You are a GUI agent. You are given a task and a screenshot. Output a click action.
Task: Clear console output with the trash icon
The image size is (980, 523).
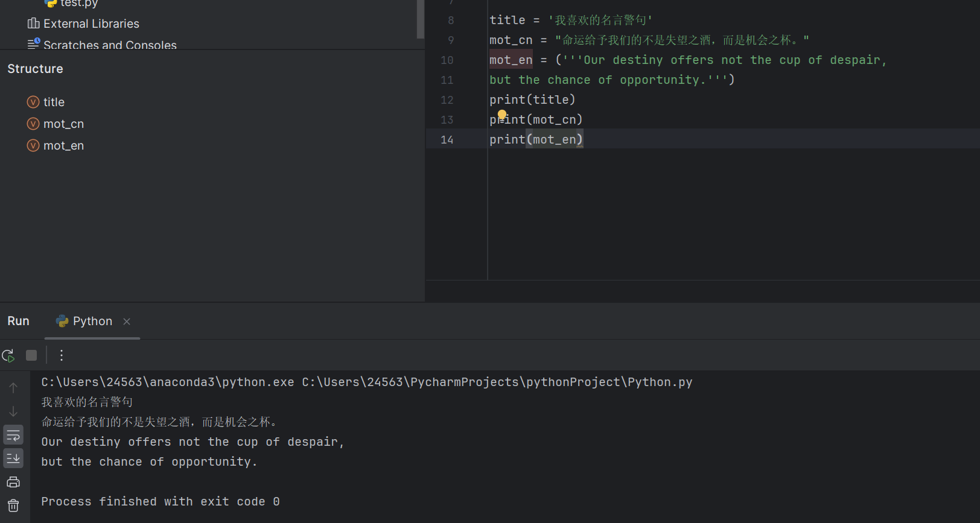(x=13, y=506)
